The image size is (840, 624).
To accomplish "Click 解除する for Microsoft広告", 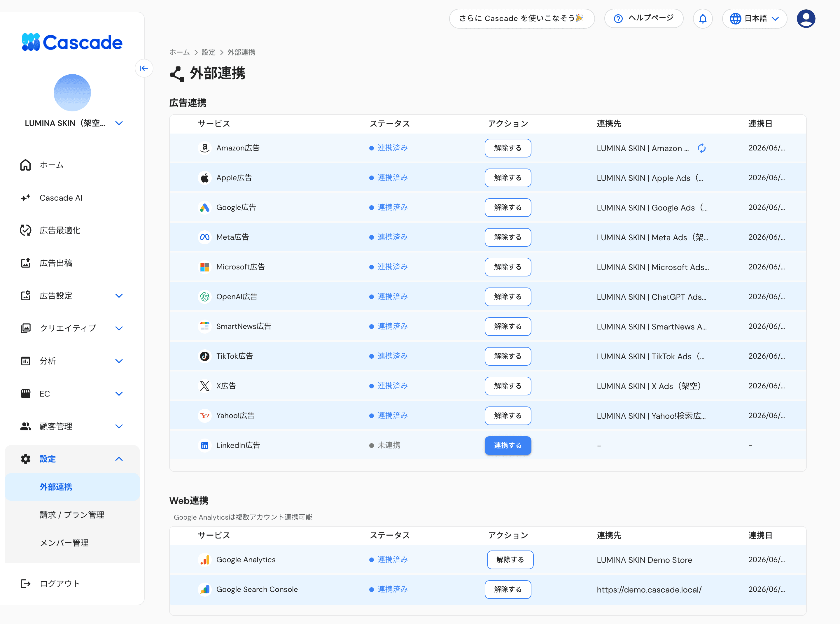I will pos(508,267).
